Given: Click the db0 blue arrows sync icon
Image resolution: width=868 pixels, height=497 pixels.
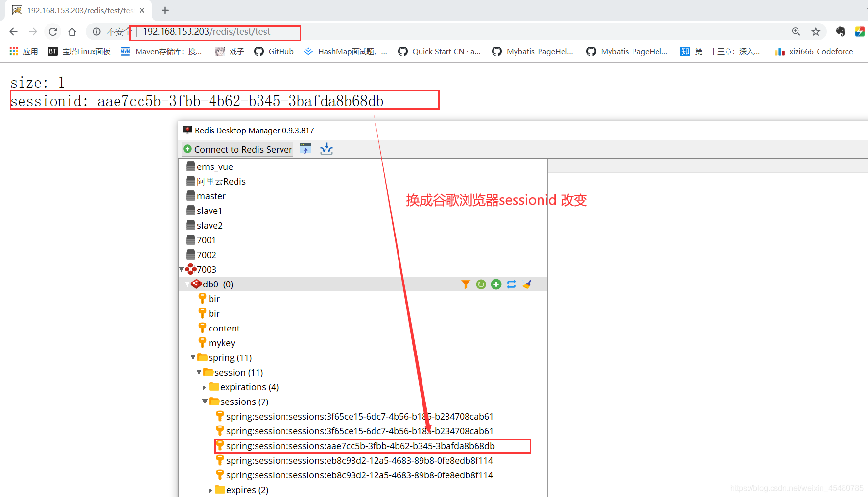Looking at the screenshot, I should click(x=511, y=284).
